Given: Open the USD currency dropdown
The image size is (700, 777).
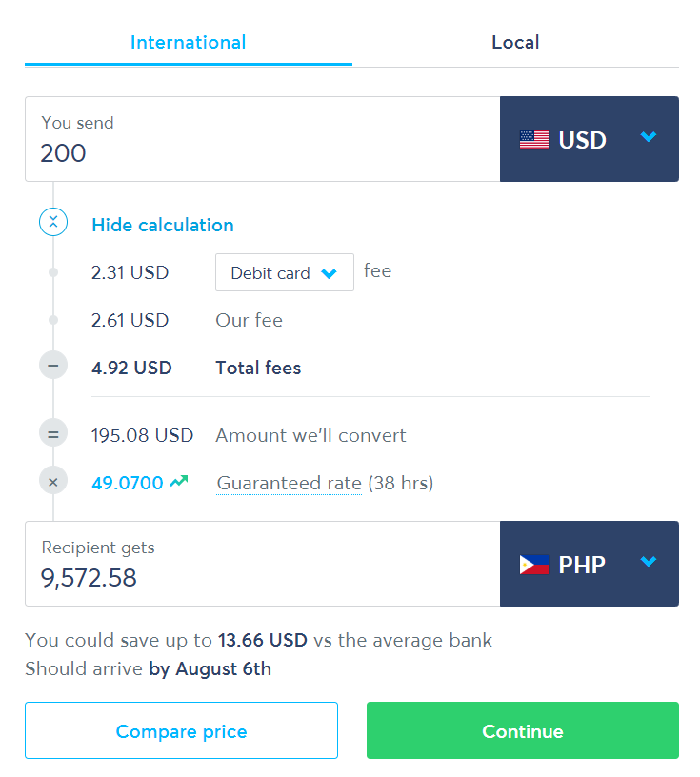Looking at the screenshot, I should [589, 139].
